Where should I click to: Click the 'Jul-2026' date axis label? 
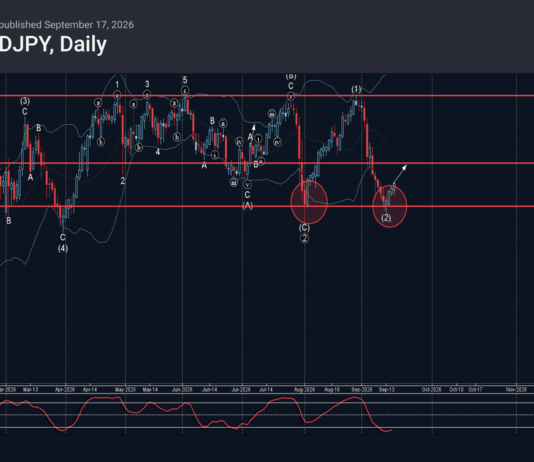[x=241, y=389]
